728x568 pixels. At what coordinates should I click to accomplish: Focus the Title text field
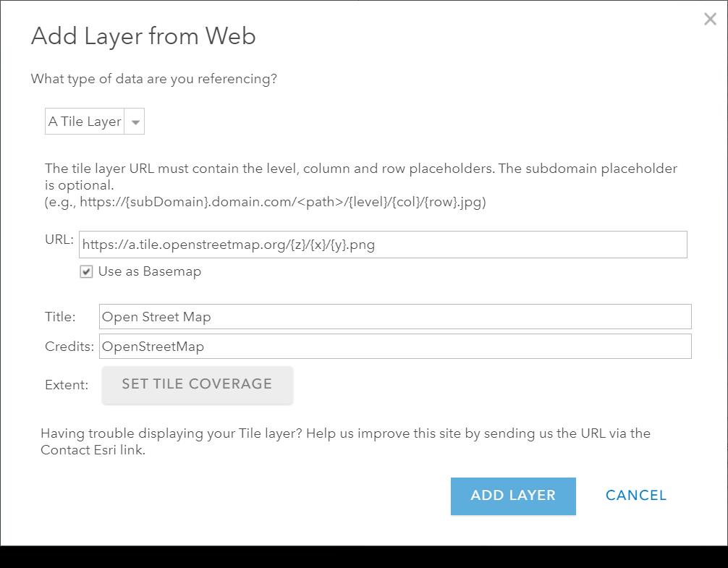[394, 317]
